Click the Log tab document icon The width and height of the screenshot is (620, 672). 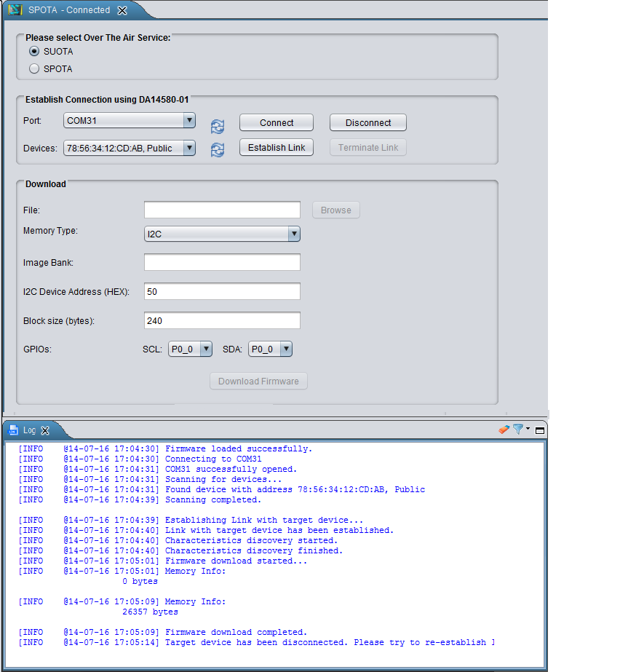click(14, 430)
